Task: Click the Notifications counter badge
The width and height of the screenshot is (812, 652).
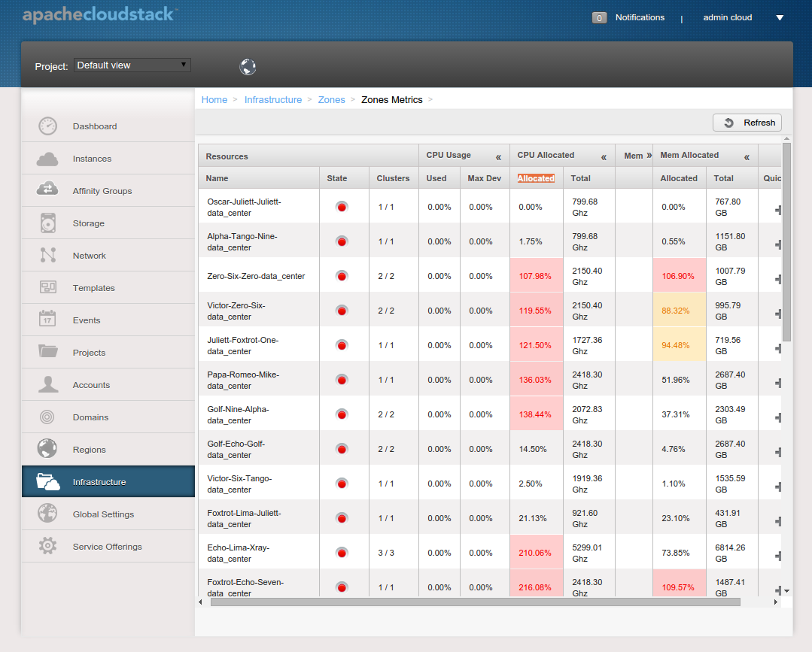Action: click(599, 17)
